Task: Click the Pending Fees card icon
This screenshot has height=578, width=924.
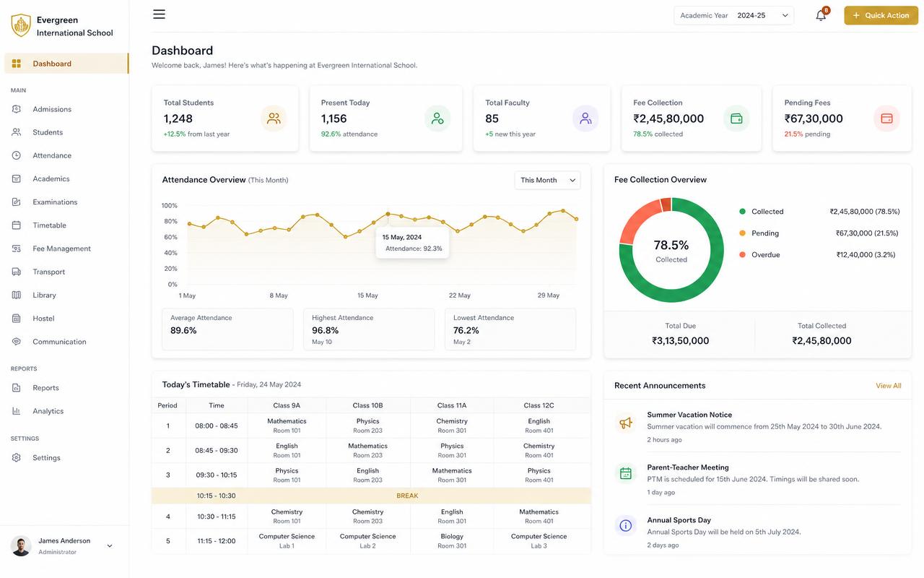Action: (887, 118)
